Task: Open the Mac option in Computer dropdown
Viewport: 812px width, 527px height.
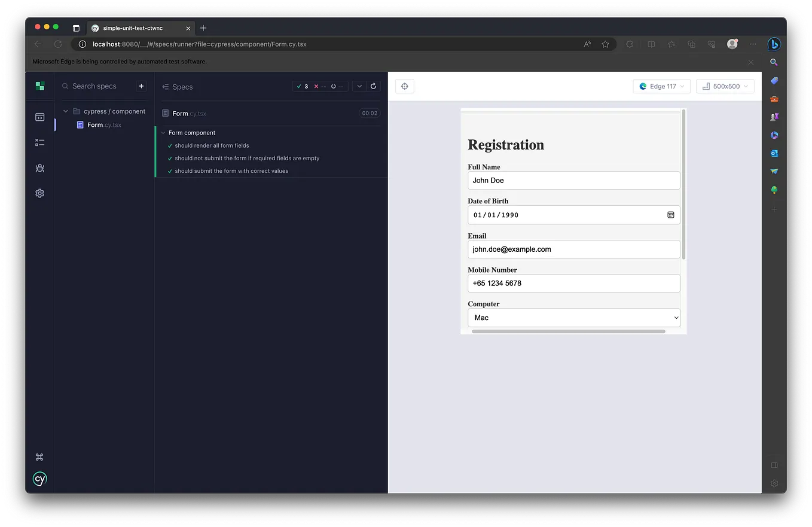Action: 573,318
